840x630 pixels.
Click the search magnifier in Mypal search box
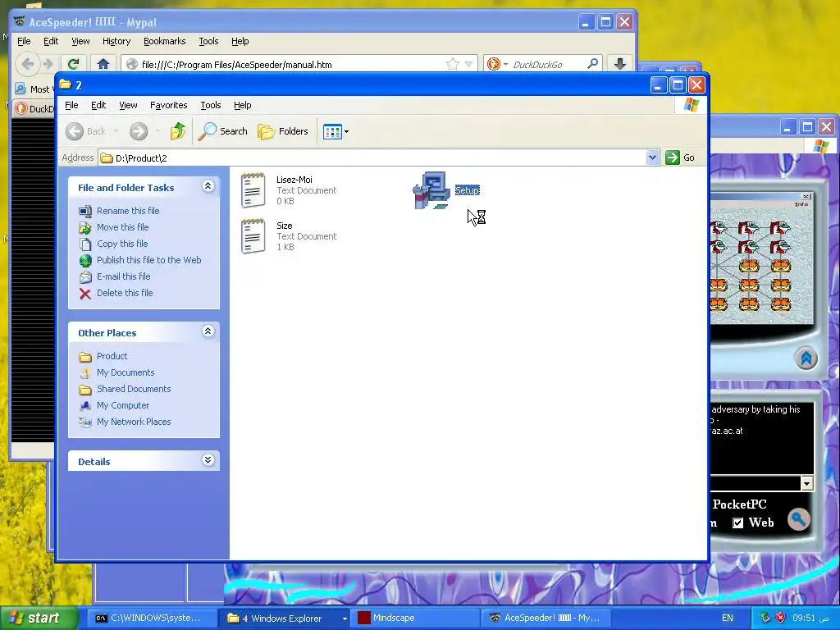[x=592, y=64]
